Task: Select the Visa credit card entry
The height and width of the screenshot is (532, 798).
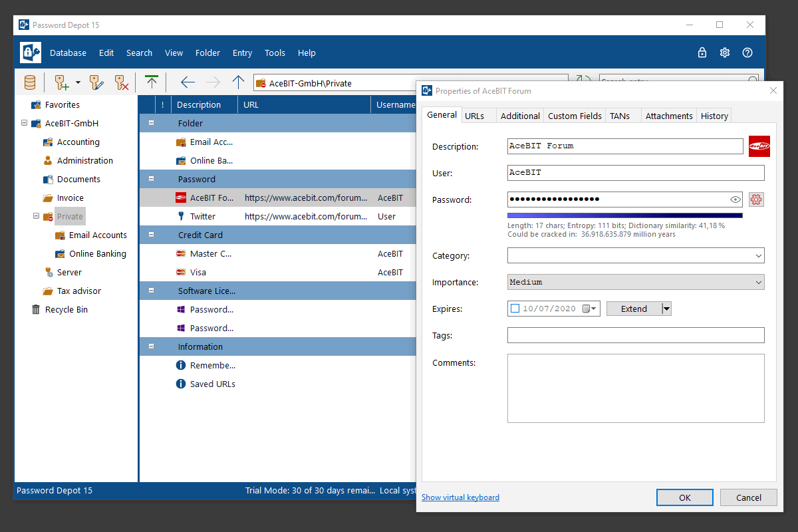Action: coord(277,272)
